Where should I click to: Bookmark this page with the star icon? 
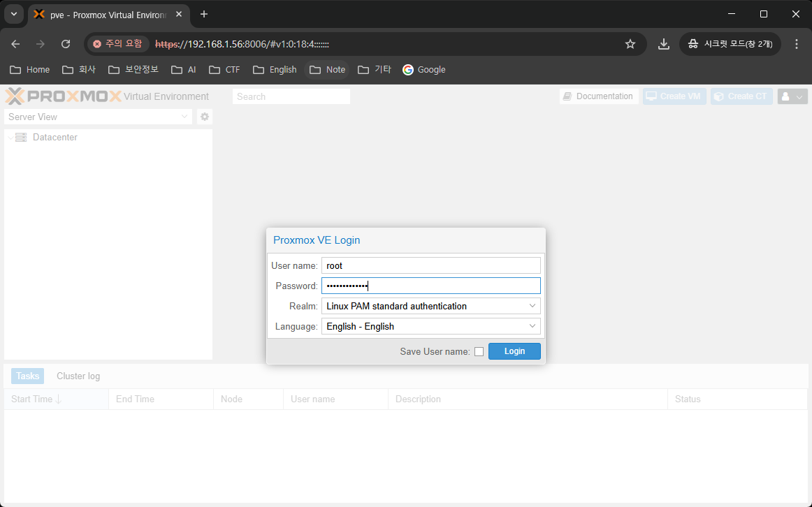[x=630, y=44]
